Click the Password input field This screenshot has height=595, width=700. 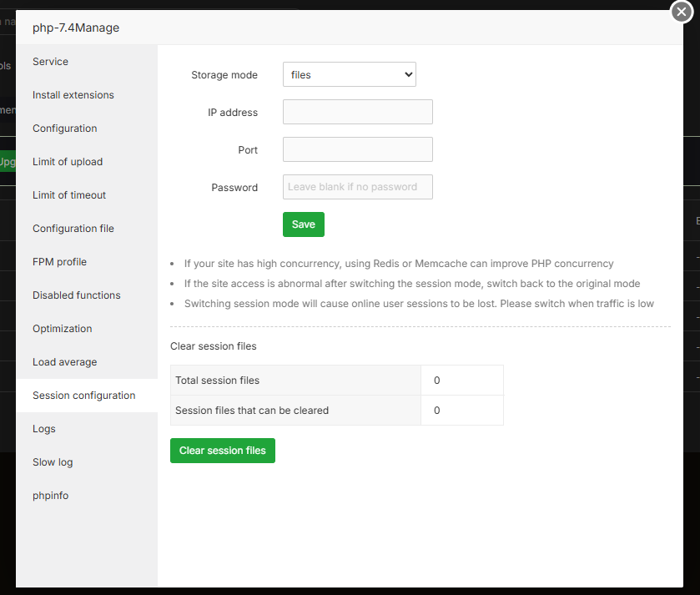(357, 187)
